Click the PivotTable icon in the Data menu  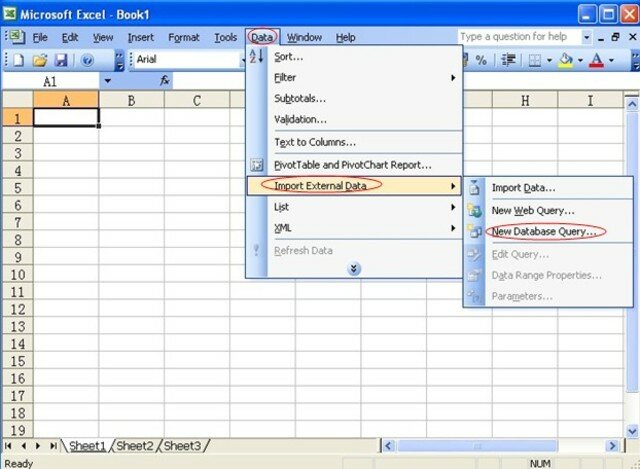coord(257,165)
